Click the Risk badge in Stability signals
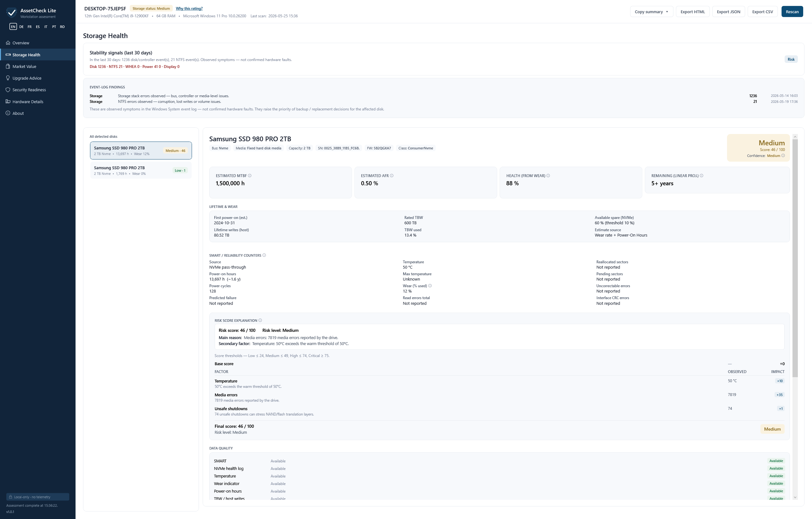812x519 pixels. pos(791,59)
